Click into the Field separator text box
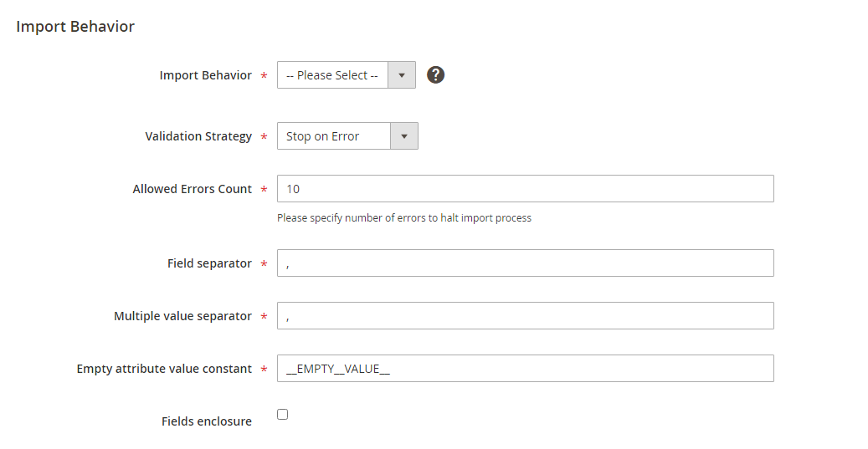The width and height of the screenshot is (868, 449). (525, 263)
